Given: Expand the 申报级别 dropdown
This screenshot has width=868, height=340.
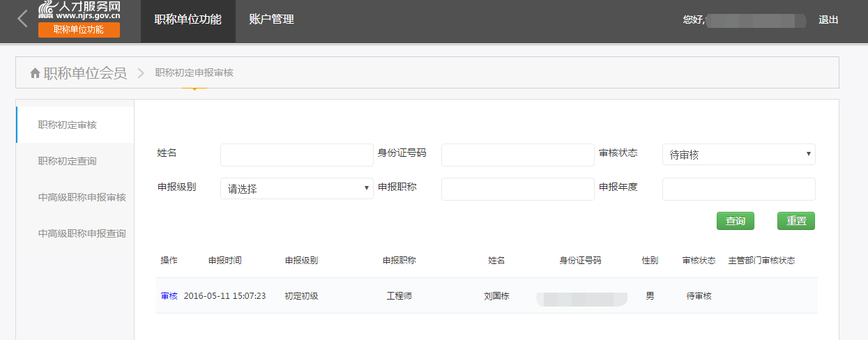Looking at the screenshot, I should 296,189.
